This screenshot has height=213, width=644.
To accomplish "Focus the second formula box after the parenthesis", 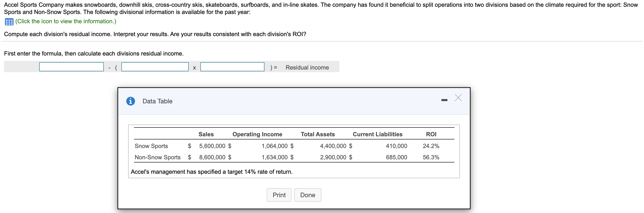I will tap(155, 67).
